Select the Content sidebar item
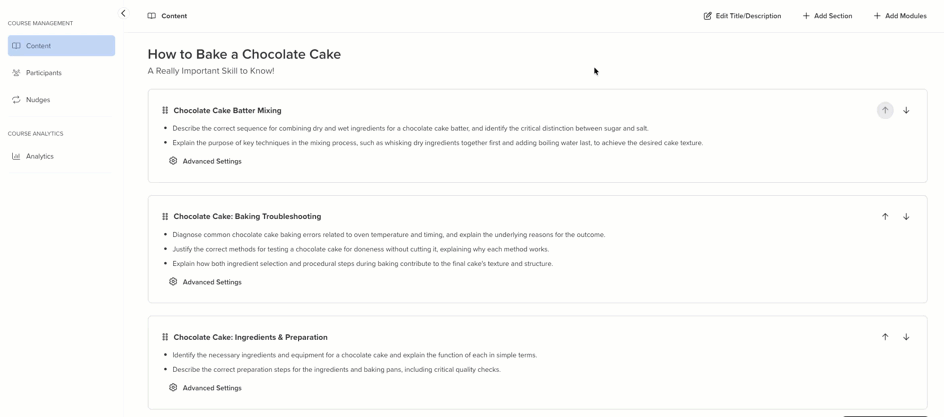 pyautogui.click(x=61, y=46)
